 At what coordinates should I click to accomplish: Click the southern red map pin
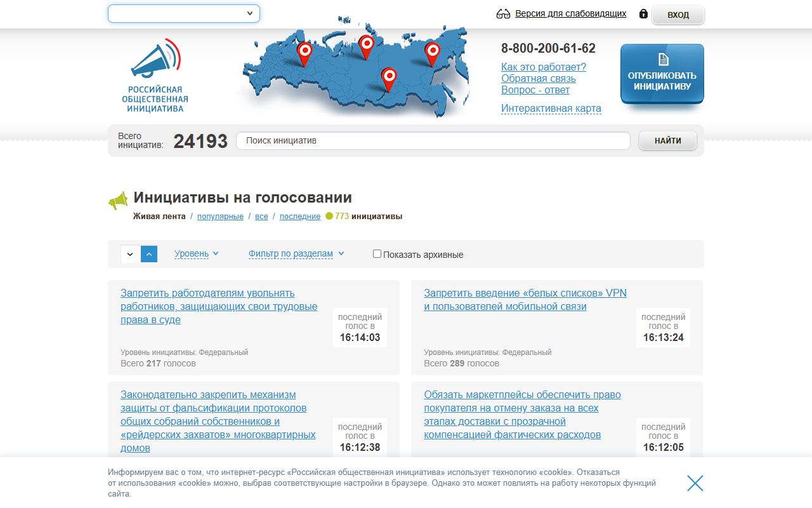click(389, 80)
